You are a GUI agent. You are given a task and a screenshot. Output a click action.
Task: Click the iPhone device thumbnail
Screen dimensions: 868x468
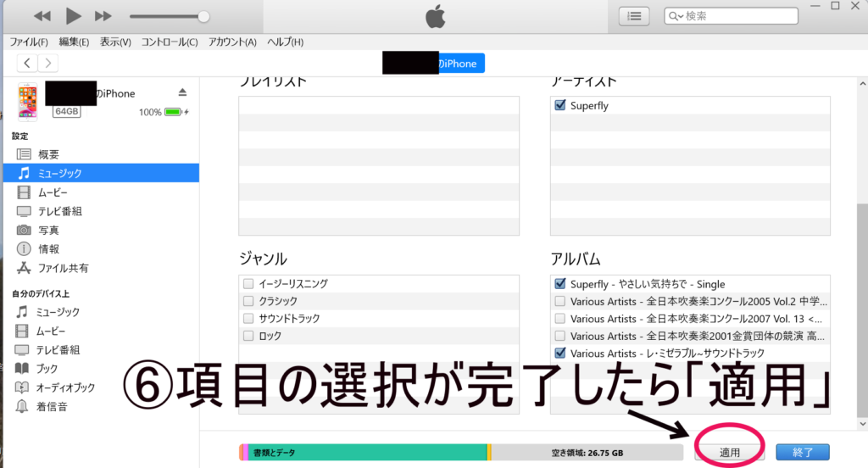tap(27, 102)
